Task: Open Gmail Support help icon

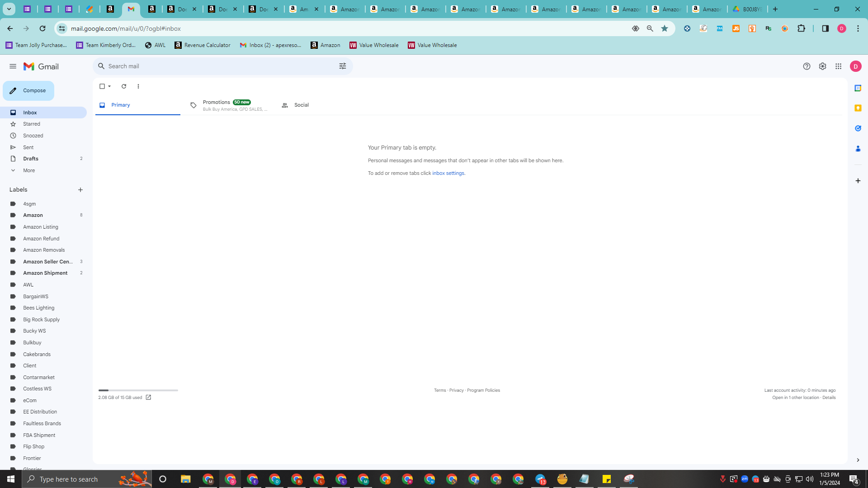Action: [x=807, y=66]
